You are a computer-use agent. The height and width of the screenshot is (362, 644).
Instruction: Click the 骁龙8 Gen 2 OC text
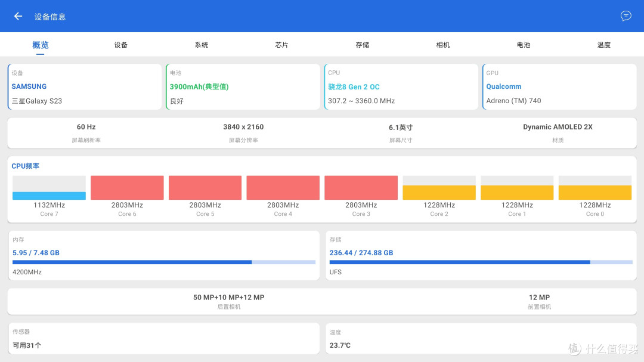[354, 86]
